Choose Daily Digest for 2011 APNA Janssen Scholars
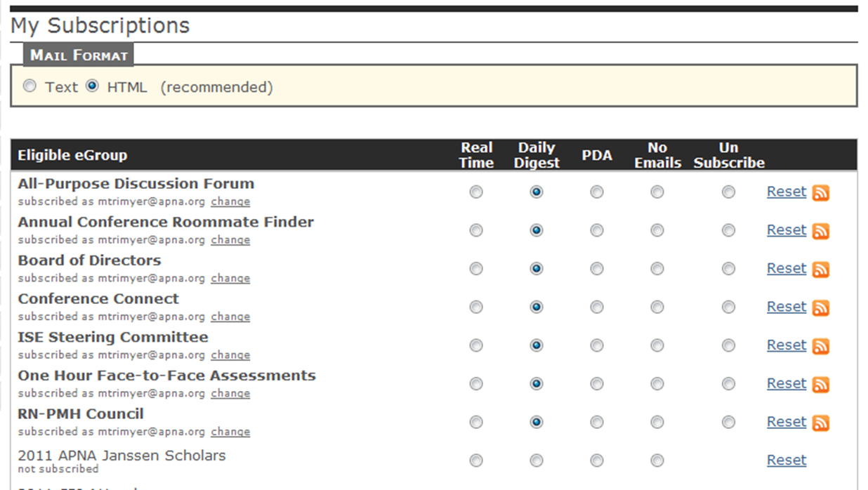Screen dimensions: 868x490 [x=537, y=461]
